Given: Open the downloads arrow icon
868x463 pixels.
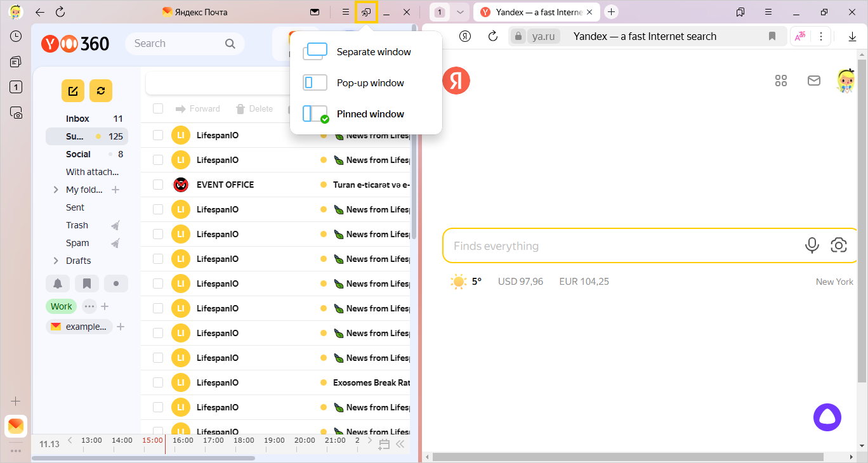Looking at the screenshot, I should coord(852,37).
